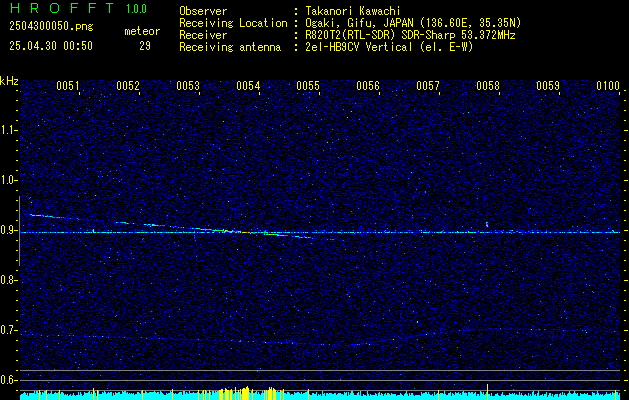629x400 pixels.
Task: Click the HROFFT 1.0.0 title text
Action: (x=79, y=8)
